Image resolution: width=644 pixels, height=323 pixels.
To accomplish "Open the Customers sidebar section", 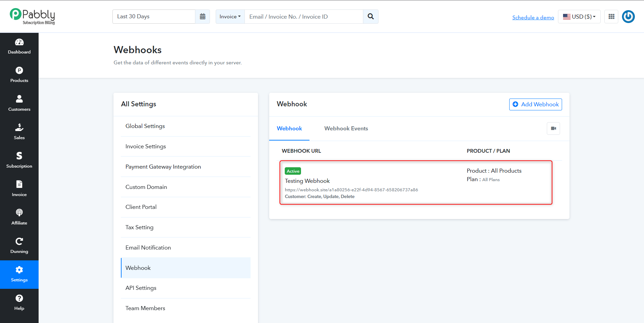I will (19, 104).
